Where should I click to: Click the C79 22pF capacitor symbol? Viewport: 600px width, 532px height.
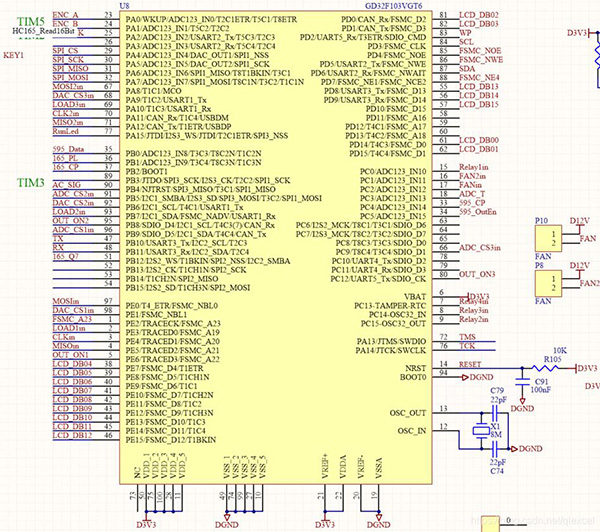[494, 413]
